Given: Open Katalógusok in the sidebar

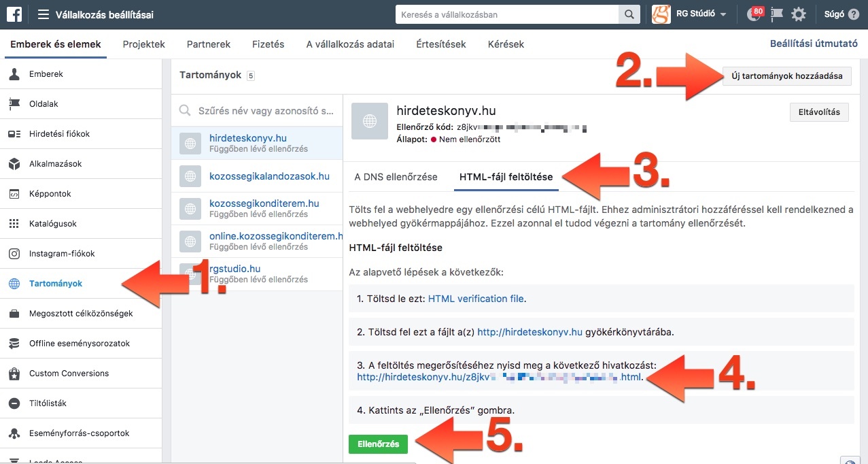Looking at the screenshot, I should click(x=81, y=224).
